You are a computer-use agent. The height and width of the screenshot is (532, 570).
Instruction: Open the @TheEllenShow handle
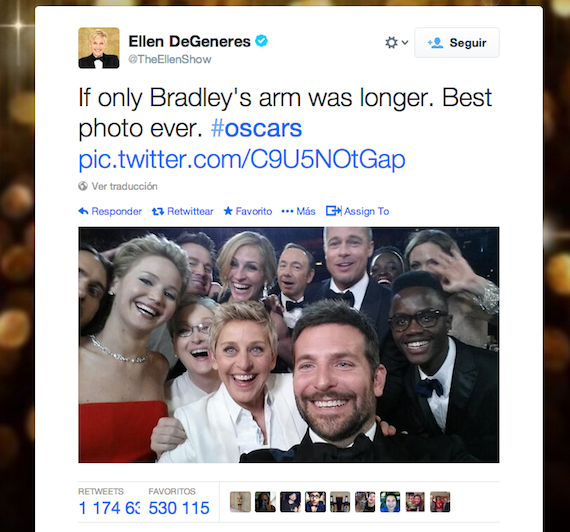(x=170, y=59)
